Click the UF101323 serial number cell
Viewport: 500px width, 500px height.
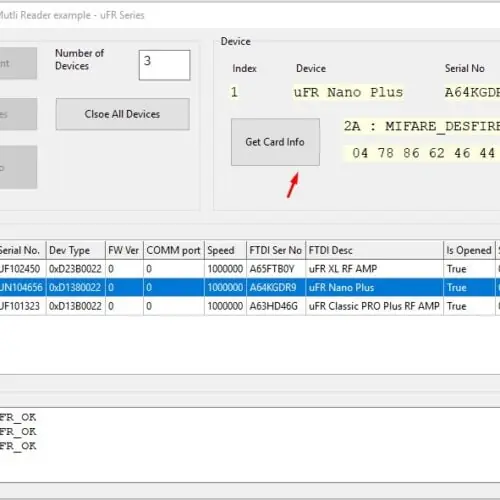click(22, 306)
